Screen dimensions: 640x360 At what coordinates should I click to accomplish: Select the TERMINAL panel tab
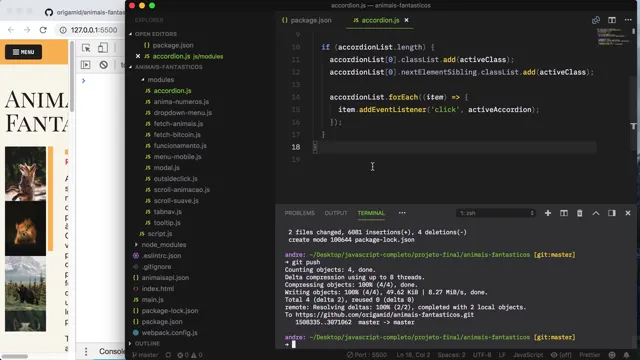click(x=371, y=213)
